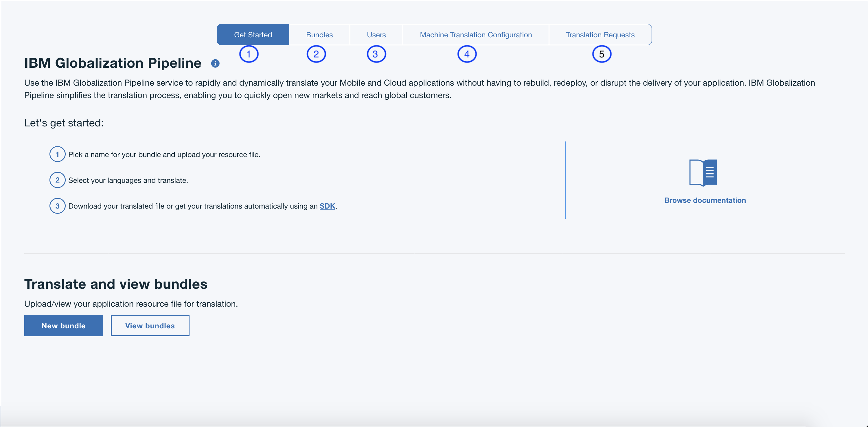
Task: Switch to the Bundles tab
Action: pyautogui.click(x=319, y=34)
